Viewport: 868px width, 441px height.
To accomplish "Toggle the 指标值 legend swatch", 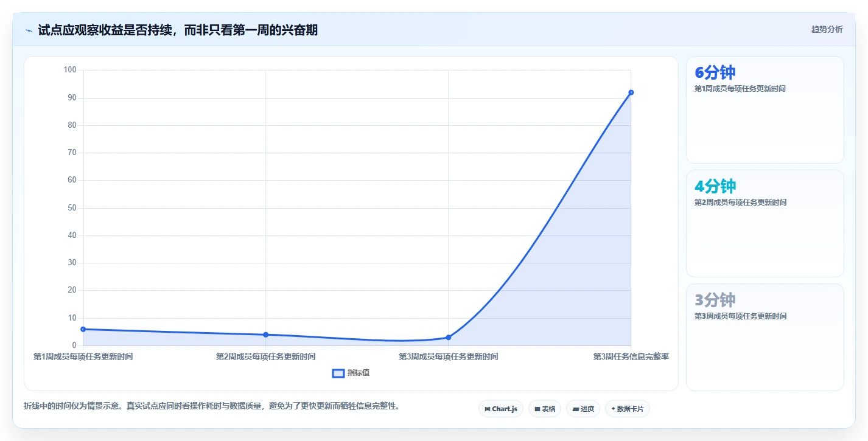I will (x=338, y=373).
